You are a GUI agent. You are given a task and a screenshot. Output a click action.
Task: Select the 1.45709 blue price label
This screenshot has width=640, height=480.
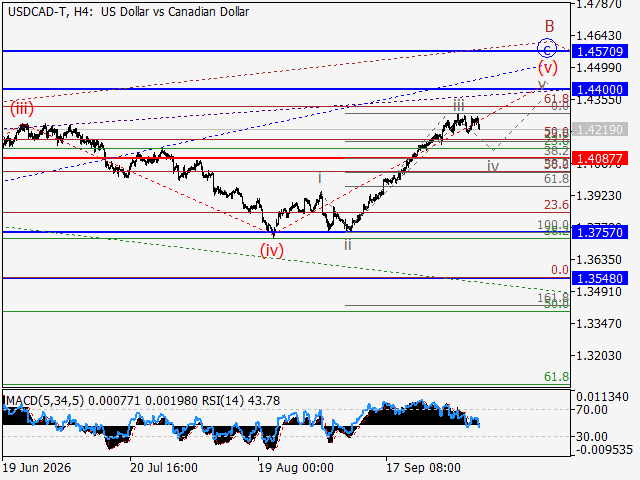[600, 51]
